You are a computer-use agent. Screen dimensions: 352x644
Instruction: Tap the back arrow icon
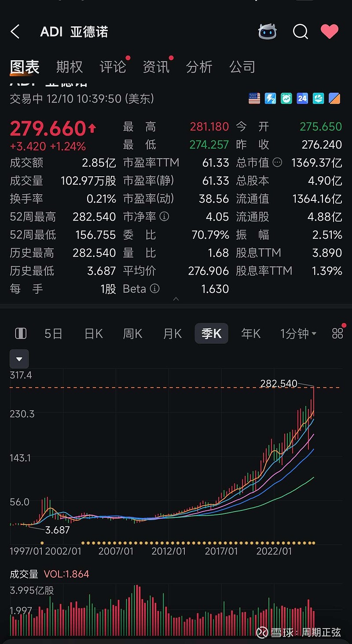[15, 32]
